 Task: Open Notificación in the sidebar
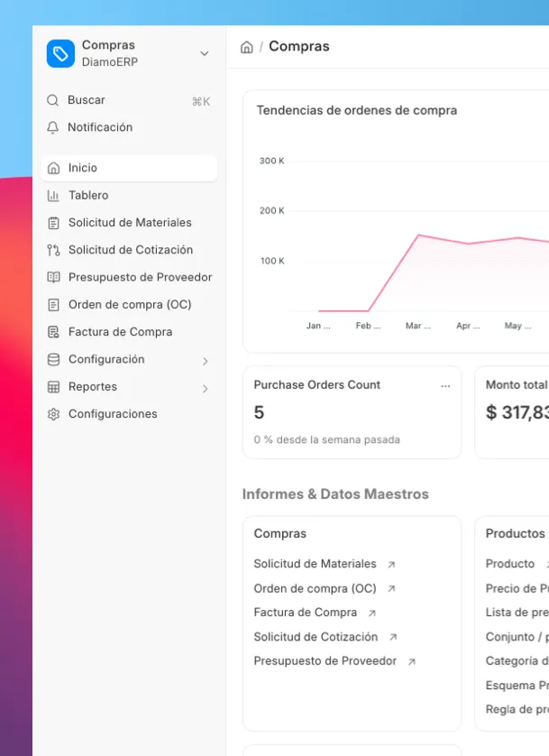(x=129, y=127)
